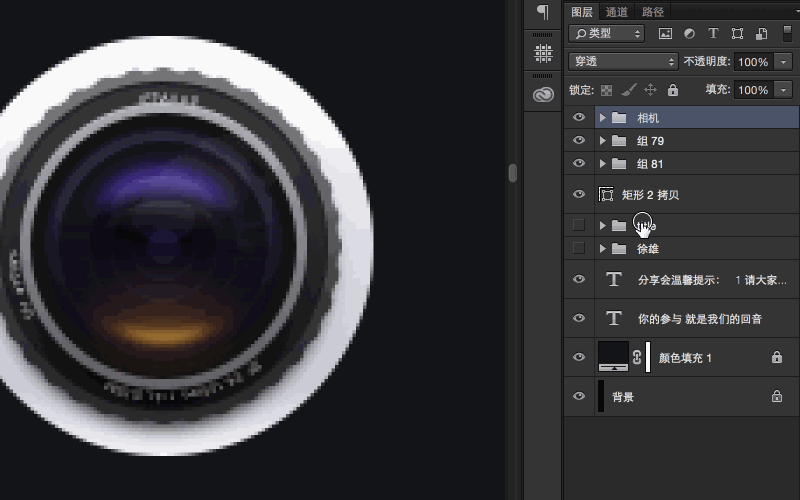The width and height of the screenshot is (800, 500).
Task: Filter layers by text type icon
Action: (x=713, y=33)
